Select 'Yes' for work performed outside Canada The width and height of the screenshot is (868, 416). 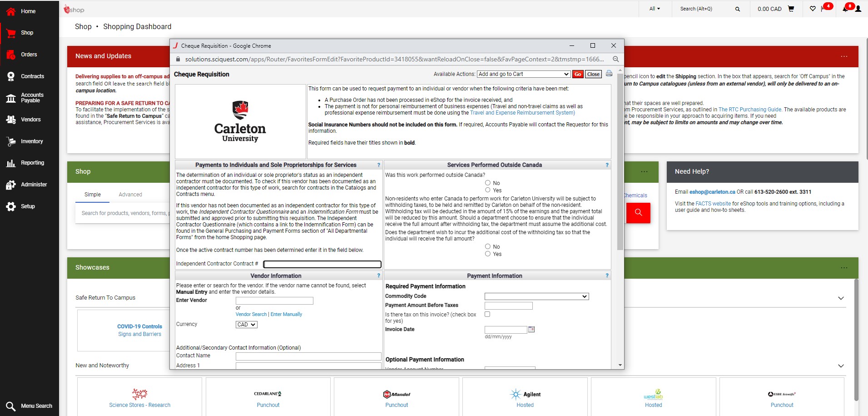[488, 190]
